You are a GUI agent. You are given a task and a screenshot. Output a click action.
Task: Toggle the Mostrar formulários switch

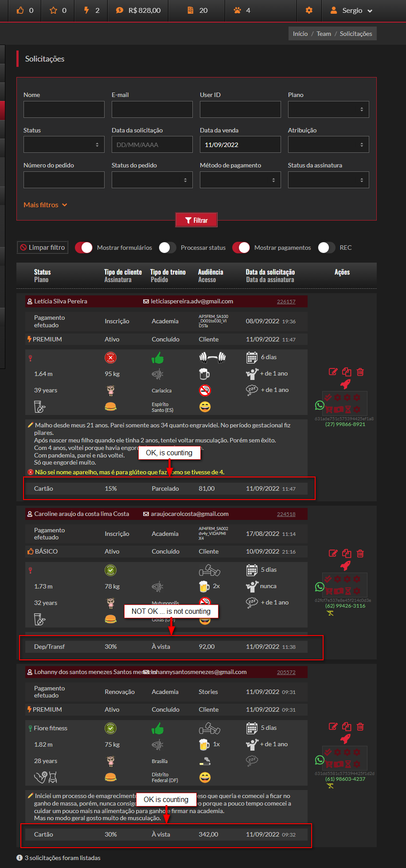point(84,248)
